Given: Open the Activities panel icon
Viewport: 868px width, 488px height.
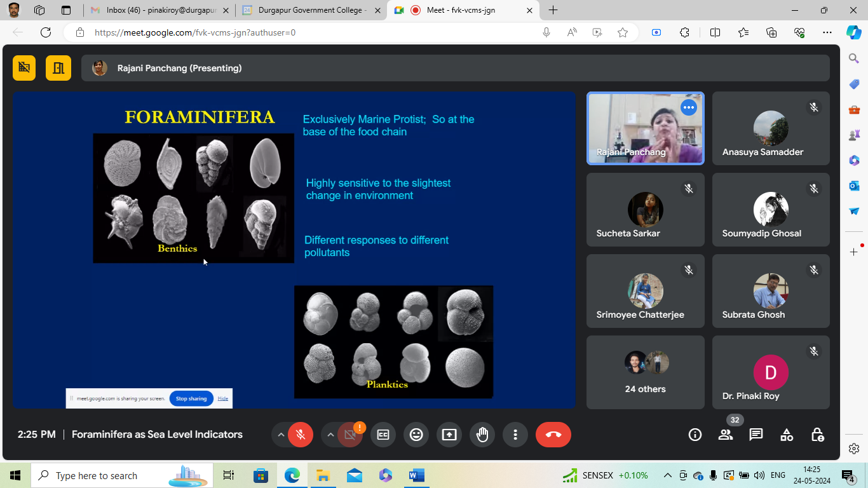Looking at the screenshot, I should click(787, 435).
